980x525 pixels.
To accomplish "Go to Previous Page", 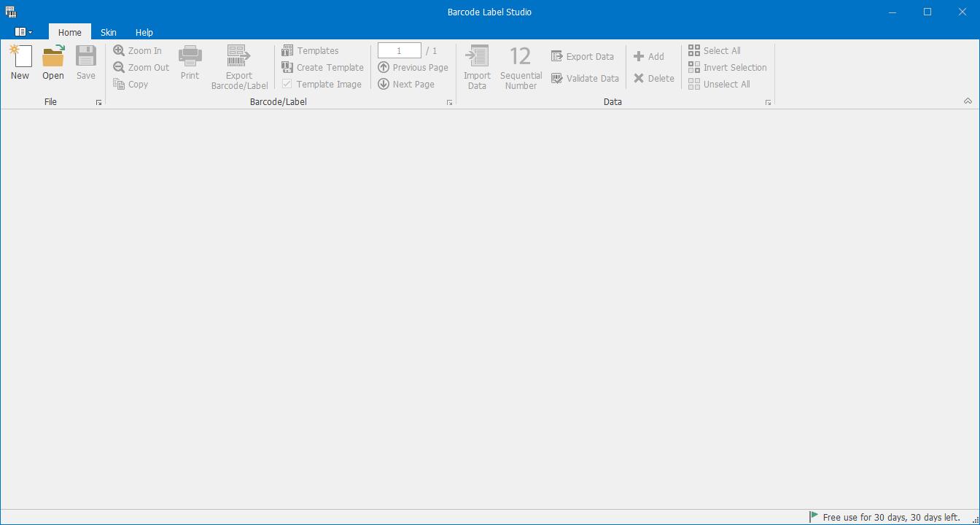I will coord(413,67).
